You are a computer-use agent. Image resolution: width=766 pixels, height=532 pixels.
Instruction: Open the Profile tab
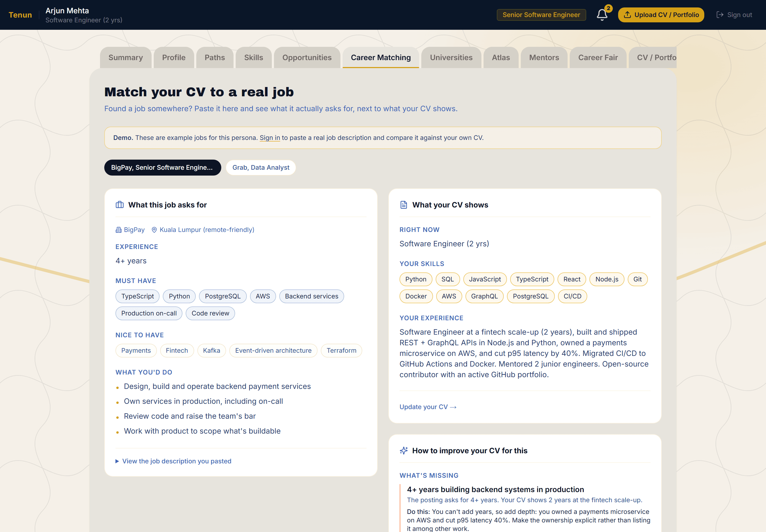click(x=174, y=57)
